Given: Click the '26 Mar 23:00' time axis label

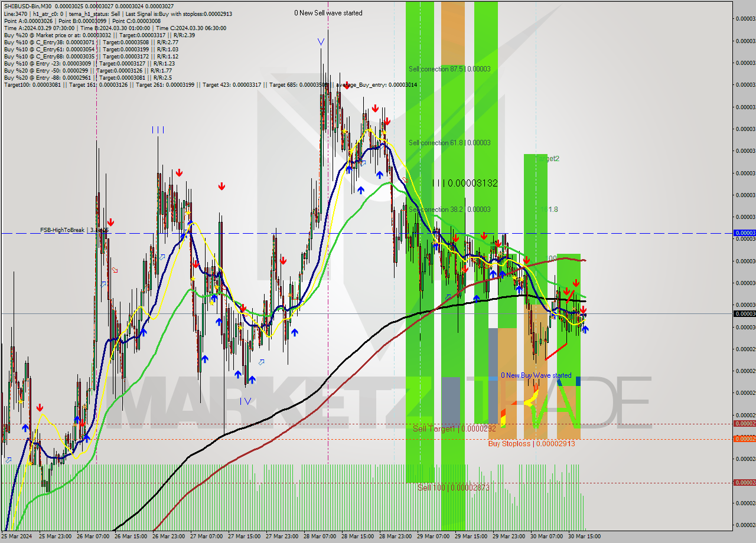Looking at the screenshot, I should coord(169,537).
